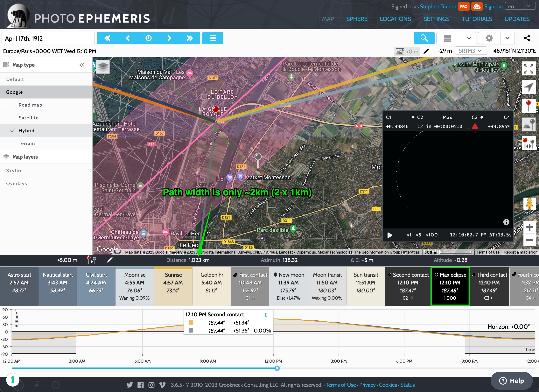Open fullscreen map icon

tap(528, 69)
